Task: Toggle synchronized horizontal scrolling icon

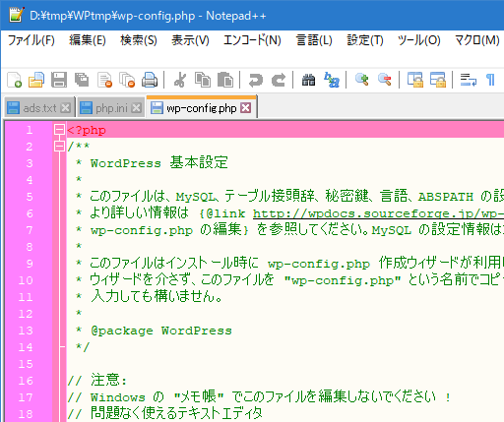Action: tap(438, 80)
